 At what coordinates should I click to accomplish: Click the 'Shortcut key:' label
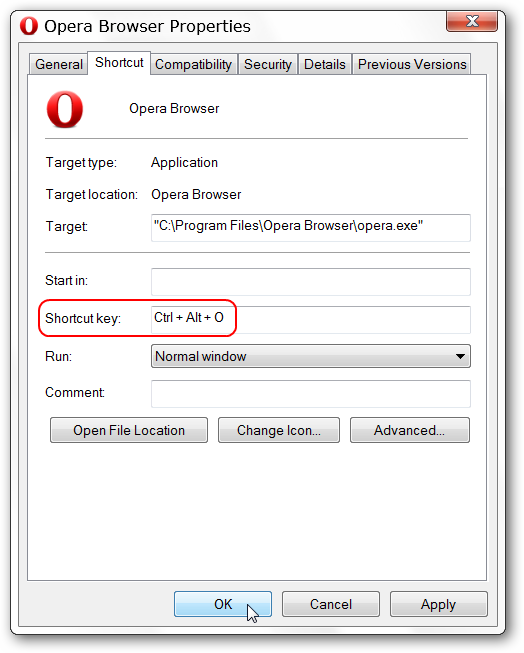[83, 319]
